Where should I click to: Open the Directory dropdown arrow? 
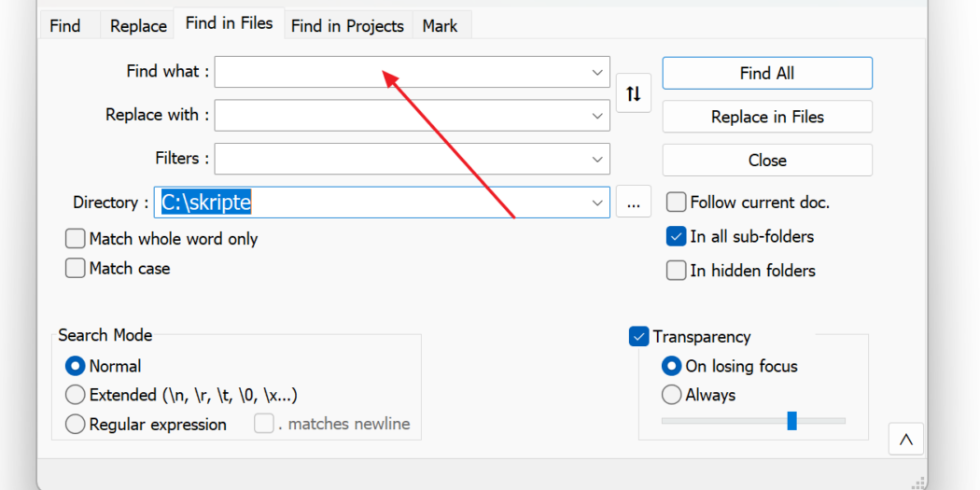(597, 203)
